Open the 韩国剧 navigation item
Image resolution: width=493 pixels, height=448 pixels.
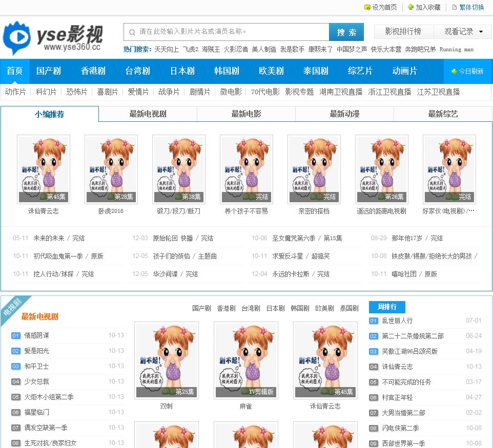point(227,71)
